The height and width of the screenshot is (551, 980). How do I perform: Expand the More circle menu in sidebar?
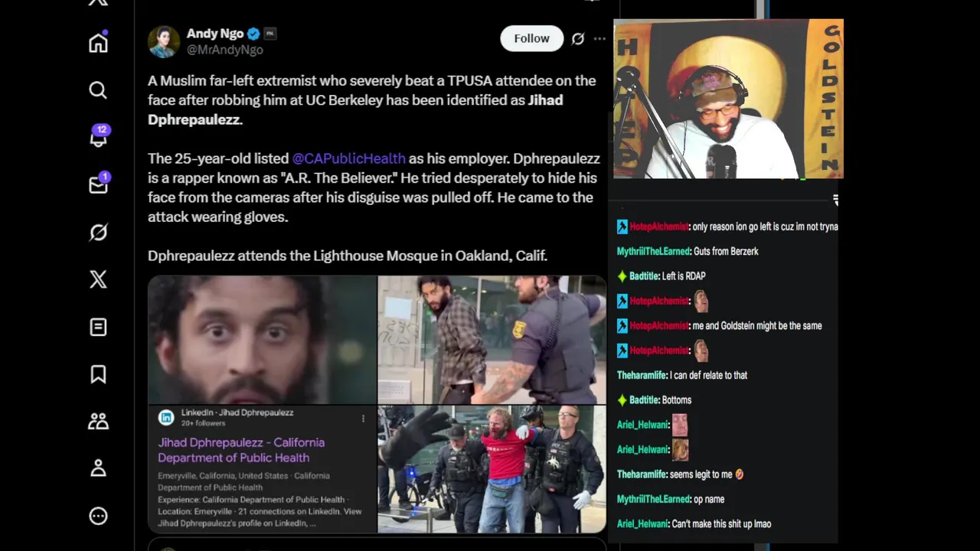tap(98, 516)
